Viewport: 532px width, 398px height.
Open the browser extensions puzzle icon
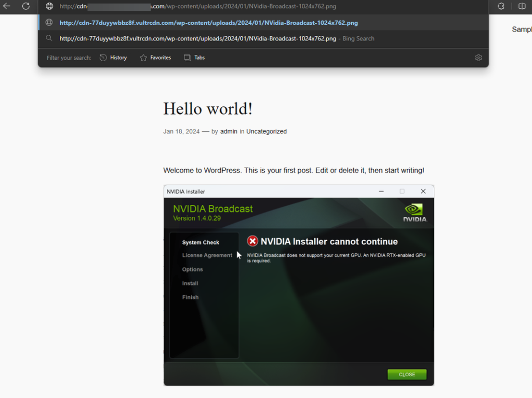[x=501, y=6]
